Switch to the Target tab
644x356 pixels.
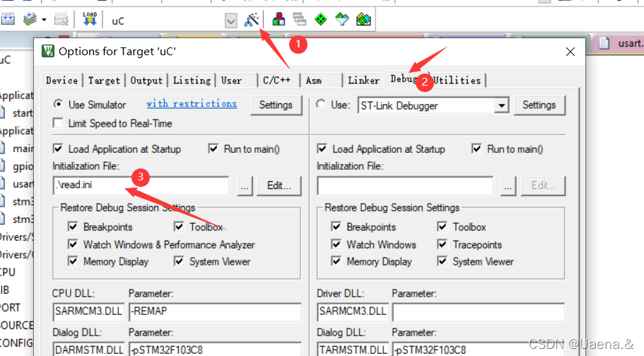(105, 81)
